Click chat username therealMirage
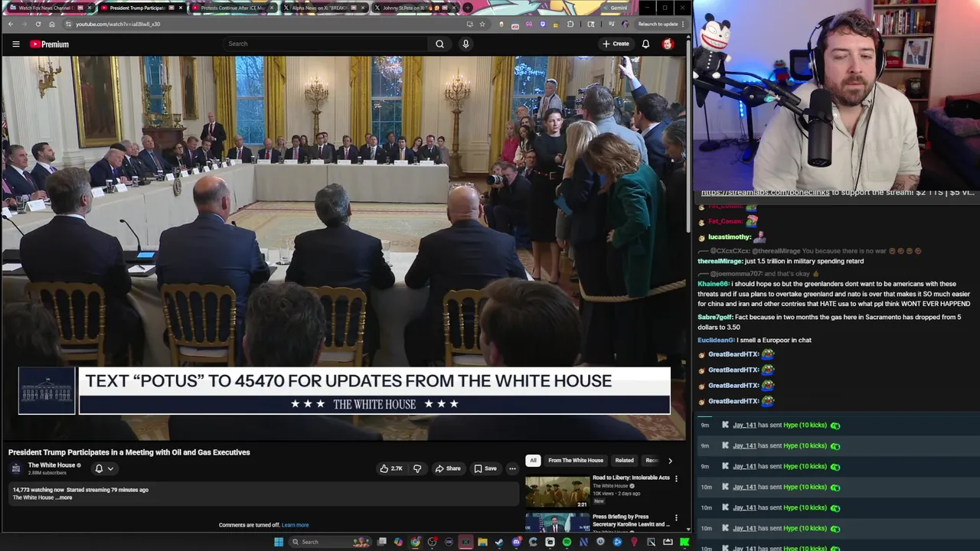This screenshot has height=551, width=980. click(720, 261)
